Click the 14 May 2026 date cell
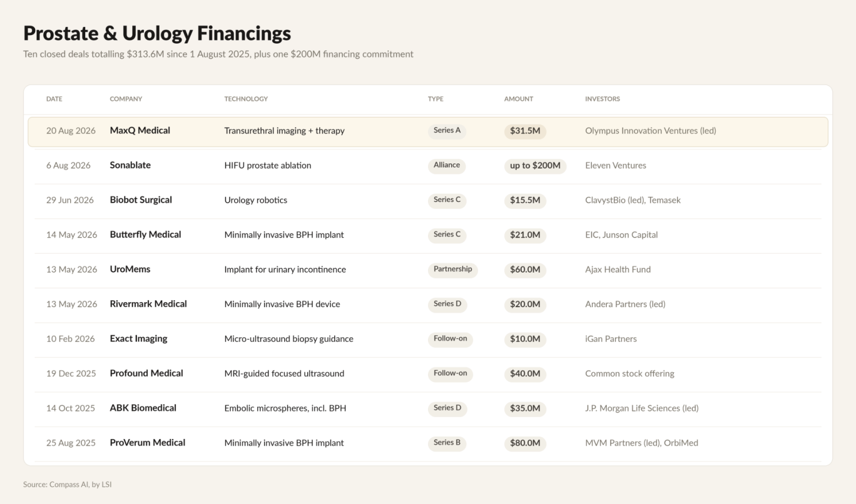 (71, 234)
